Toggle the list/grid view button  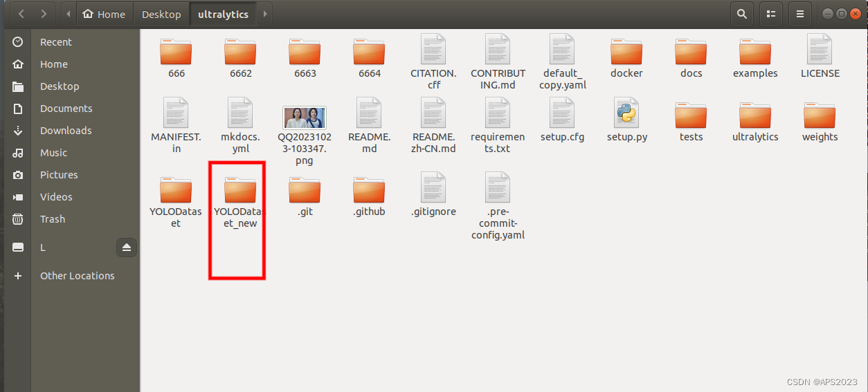tap(771, 14)
